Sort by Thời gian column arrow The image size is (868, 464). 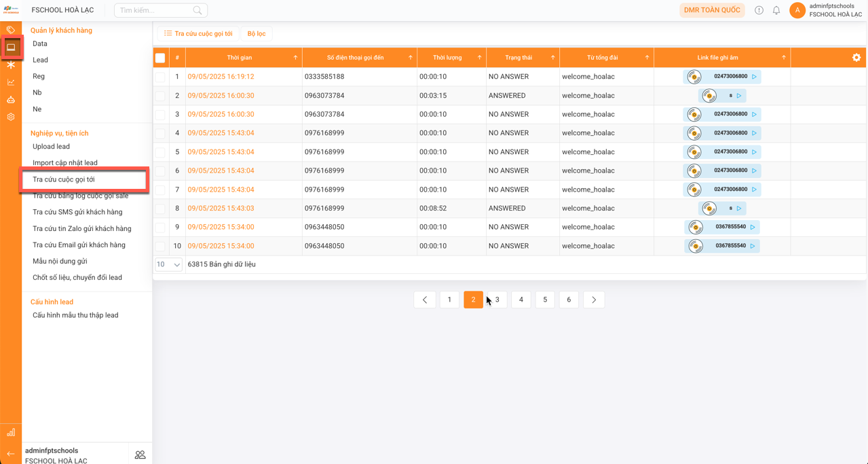coord(295,58)
